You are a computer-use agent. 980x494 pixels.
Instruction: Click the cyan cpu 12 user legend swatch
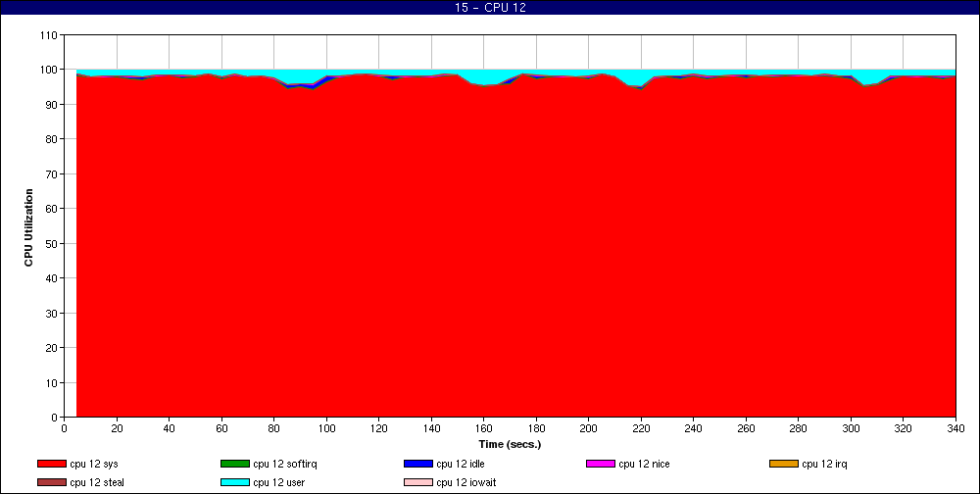click(x=235, y=483)
